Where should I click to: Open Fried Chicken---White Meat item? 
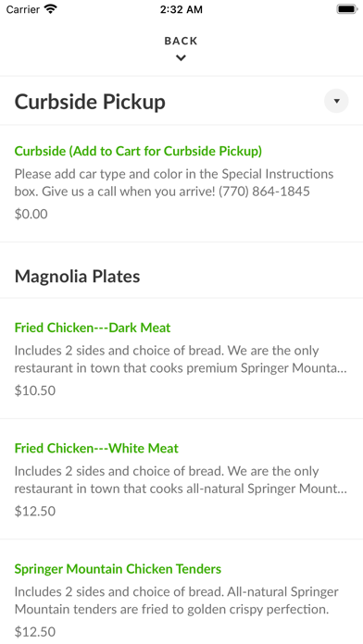(96, 448)
